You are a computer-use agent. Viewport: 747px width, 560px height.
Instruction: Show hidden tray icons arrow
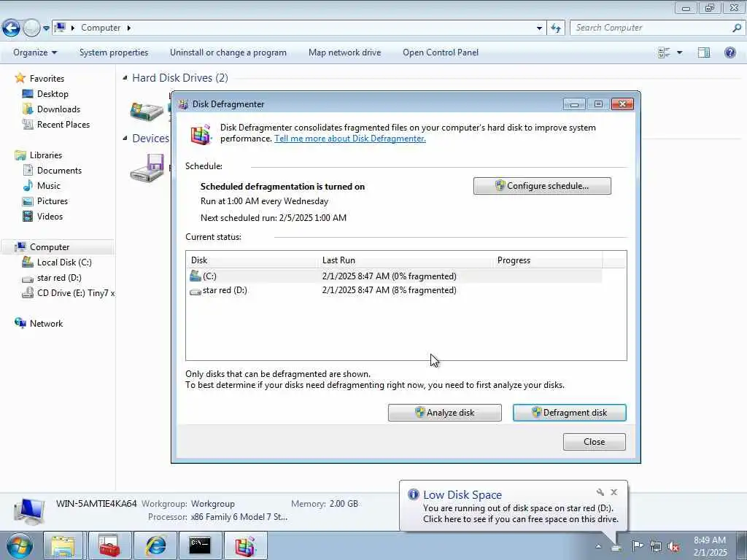click(x=598, y=546)
